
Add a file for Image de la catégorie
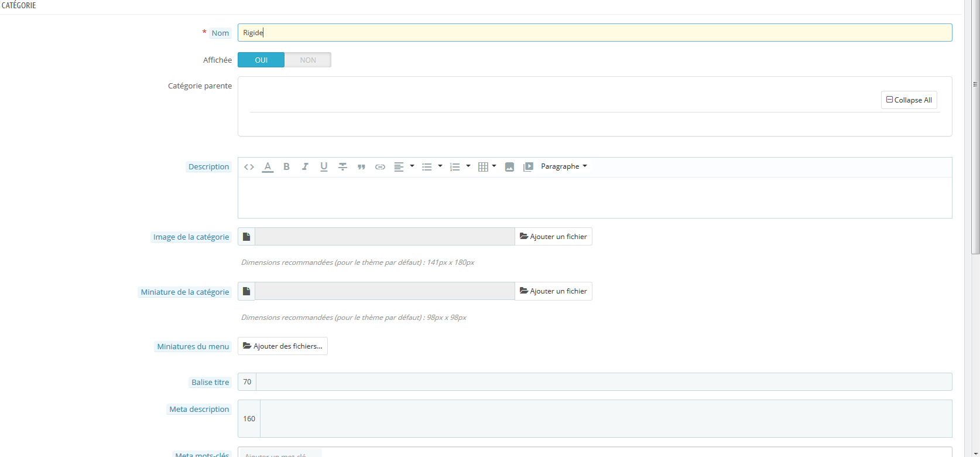click(553, 237)
